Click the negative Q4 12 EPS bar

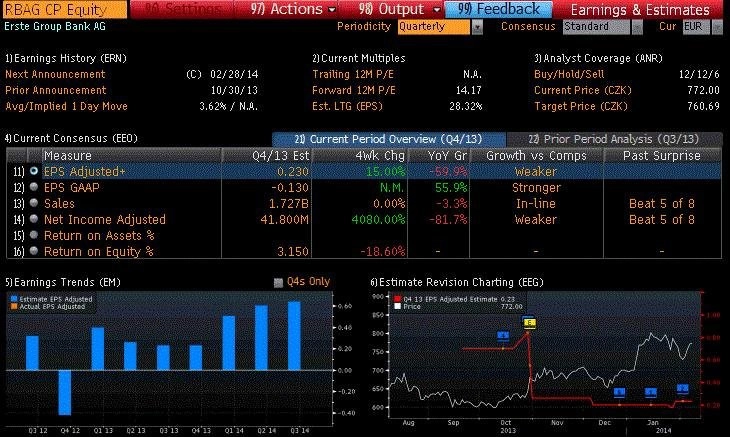pos(65,392)
